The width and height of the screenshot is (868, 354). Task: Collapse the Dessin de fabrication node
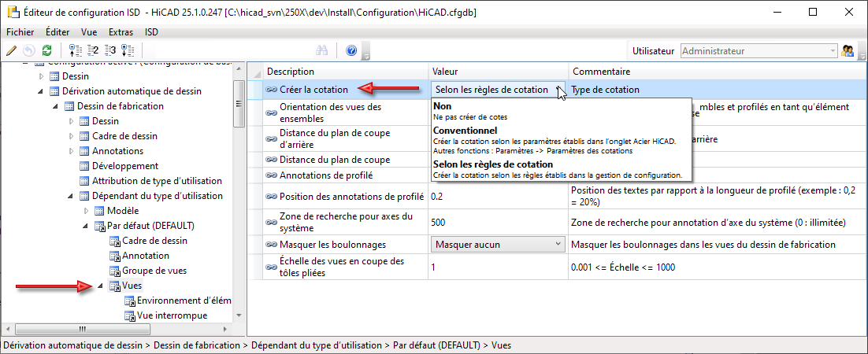(x=56, y=106)
